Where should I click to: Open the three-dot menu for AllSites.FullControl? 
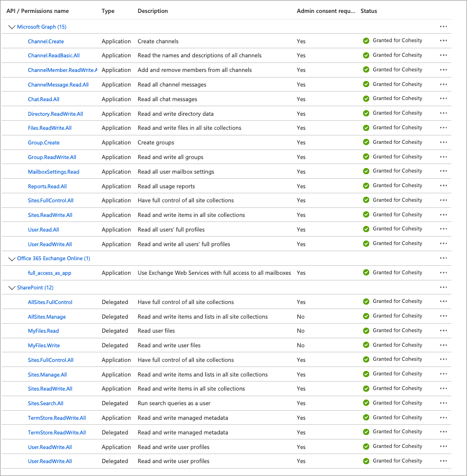[443, 301]
